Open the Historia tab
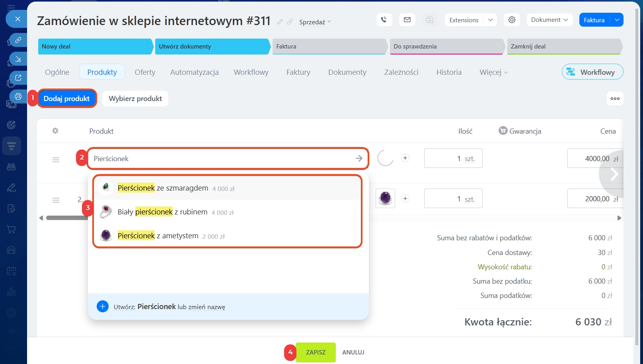Viewport: 643px width, 364px height. pos(449,72)
